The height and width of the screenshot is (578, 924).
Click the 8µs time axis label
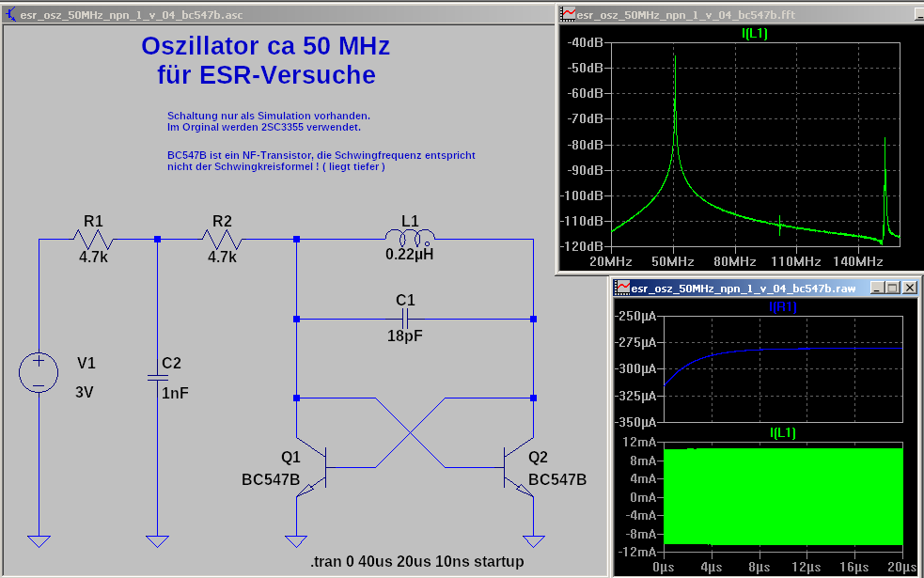pos(759,567)
